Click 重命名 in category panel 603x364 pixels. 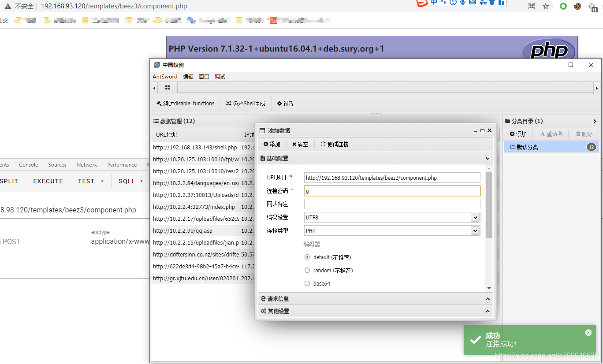(551, 134)
